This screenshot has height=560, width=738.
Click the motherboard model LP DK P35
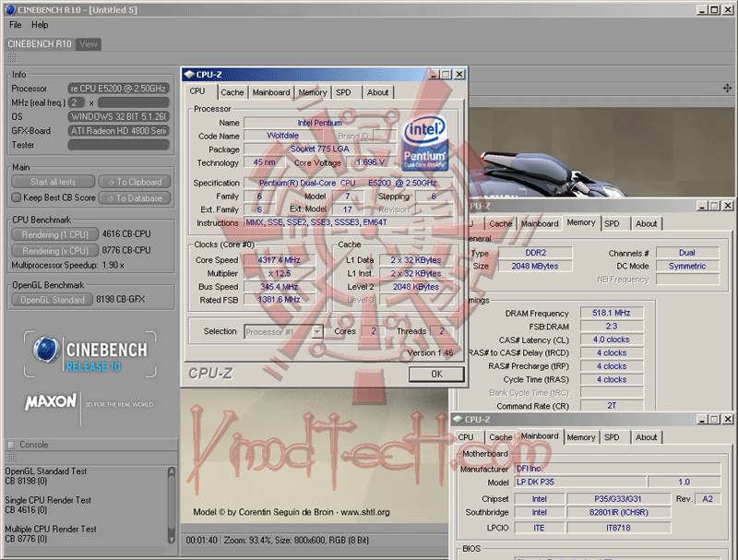point(580,482)
